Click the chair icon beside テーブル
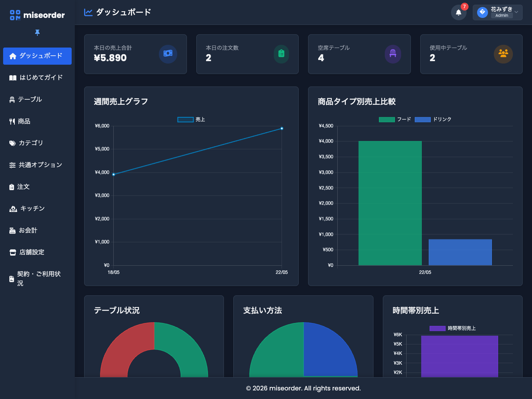This screenshot has width=532, height=399. click(12, 100)
